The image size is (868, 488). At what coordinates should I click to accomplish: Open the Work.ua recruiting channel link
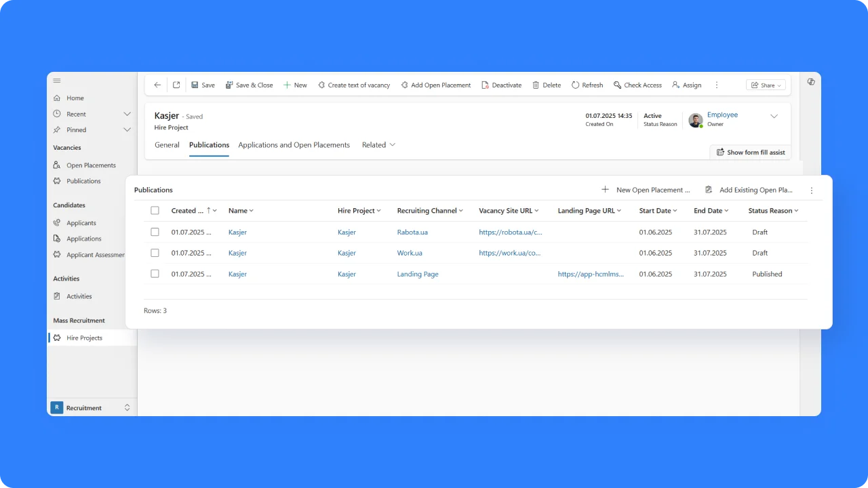click(410, 253)
